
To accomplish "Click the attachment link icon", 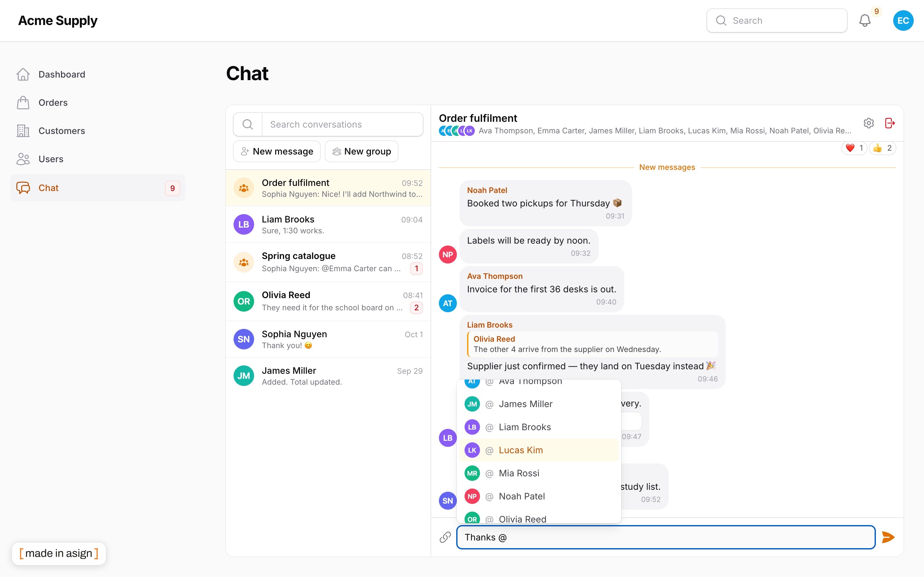I will tap(445, 537).
